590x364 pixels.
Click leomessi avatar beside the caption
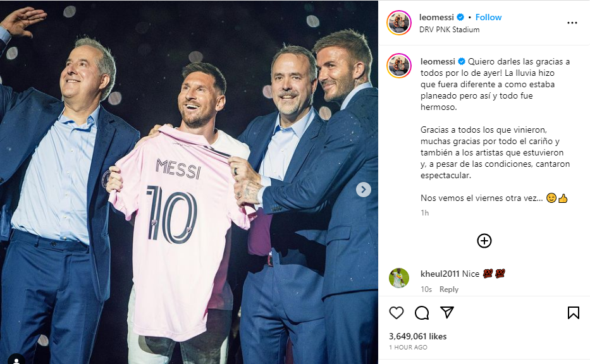[x=400, y=66]
